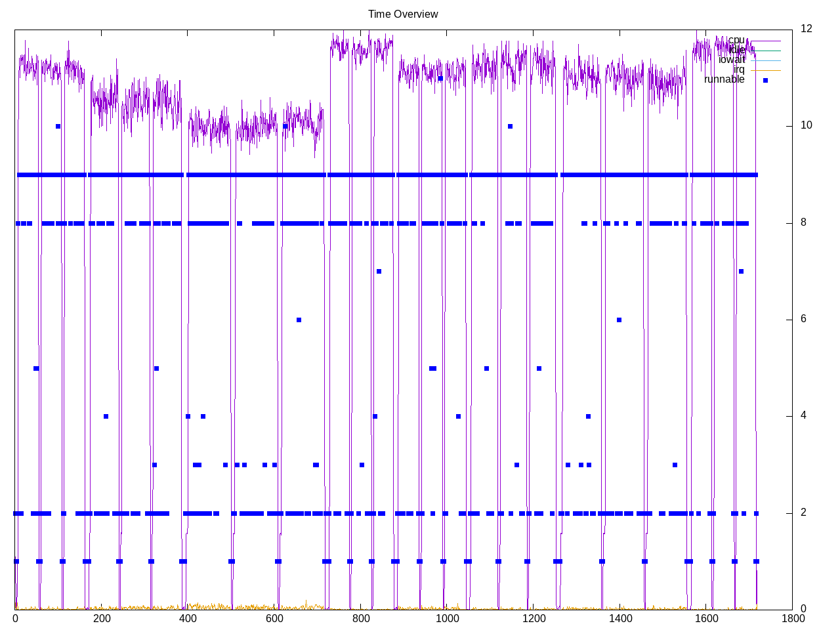
Task: Click the 12 y-axis tick label
Action: point(806,28)
